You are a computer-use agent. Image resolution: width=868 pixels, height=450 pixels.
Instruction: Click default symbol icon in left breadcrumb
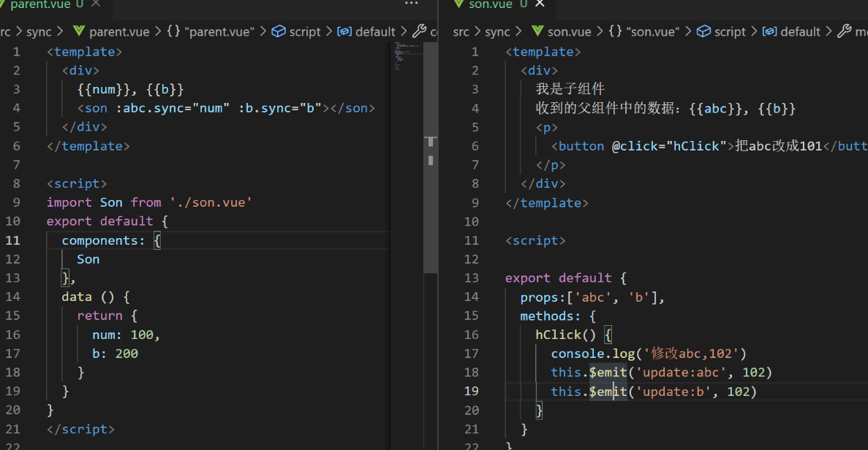tap(344, 31)
